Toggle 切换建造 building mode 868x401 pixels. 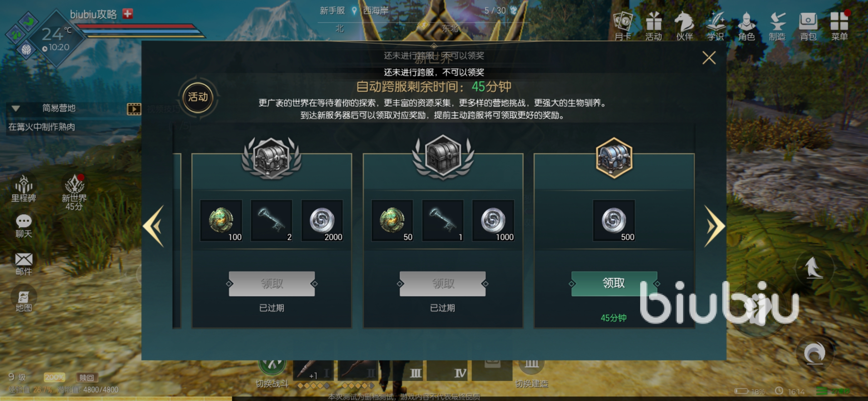531,373
